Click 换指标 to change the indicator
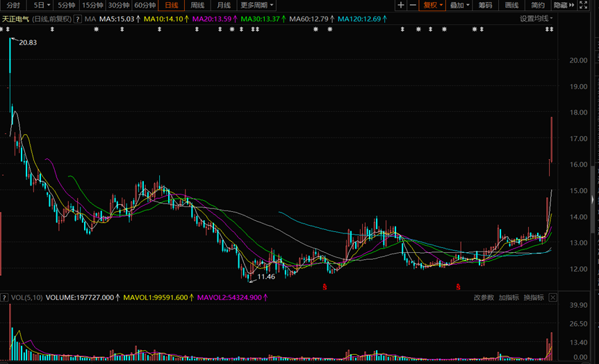The width and height of the screenshot is (599, 364). click(x=533, y=297)
